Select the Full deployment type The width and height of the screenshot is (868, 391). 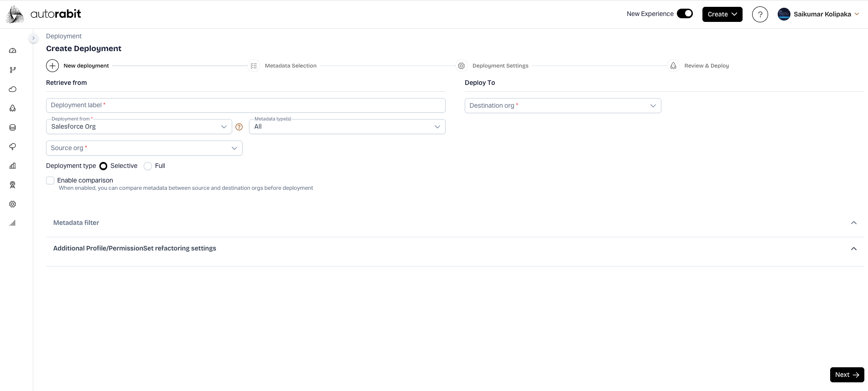pyautogui.click(x=148, y=166)
